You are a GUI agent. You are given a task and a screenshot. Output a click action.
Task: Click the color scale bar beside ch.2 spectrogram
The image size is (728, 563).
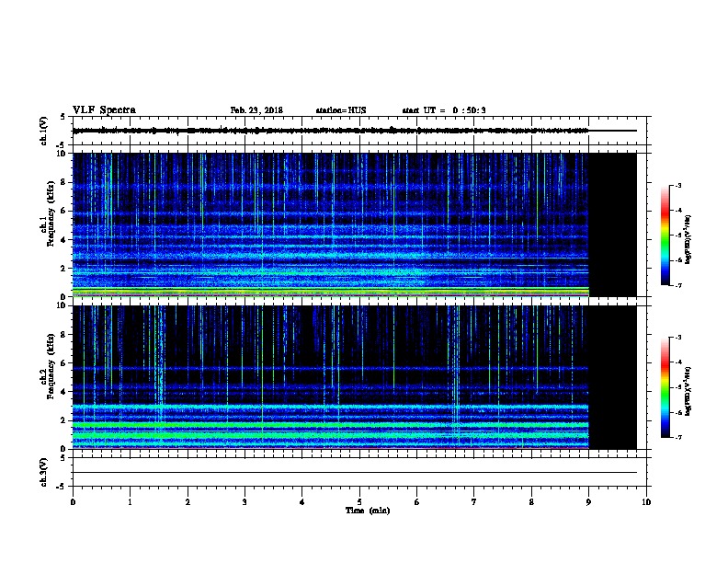(665, 387)
